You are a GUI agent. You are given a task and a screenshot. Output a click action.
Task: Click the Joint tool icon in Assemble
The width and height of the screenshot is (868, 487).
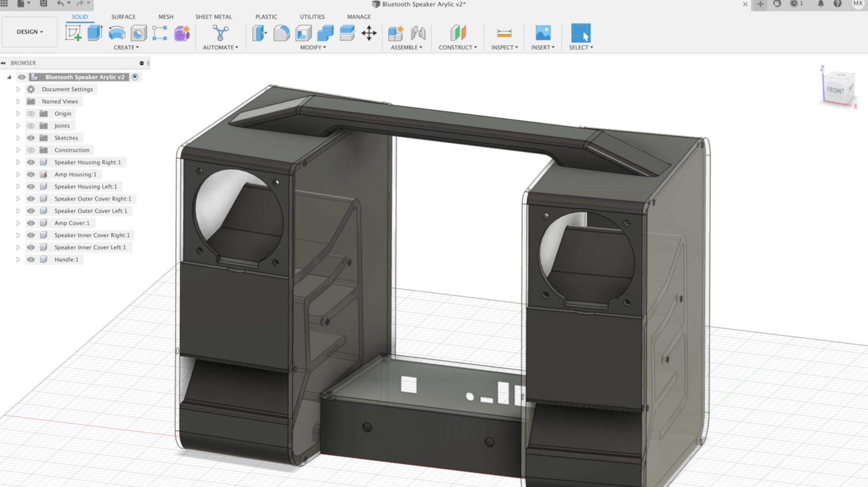418,33
